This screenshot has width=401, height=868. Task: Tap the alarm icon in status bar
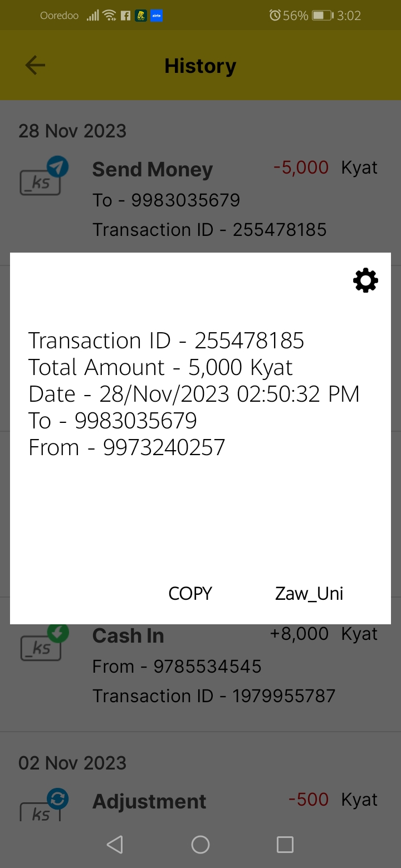click(275, 16)
